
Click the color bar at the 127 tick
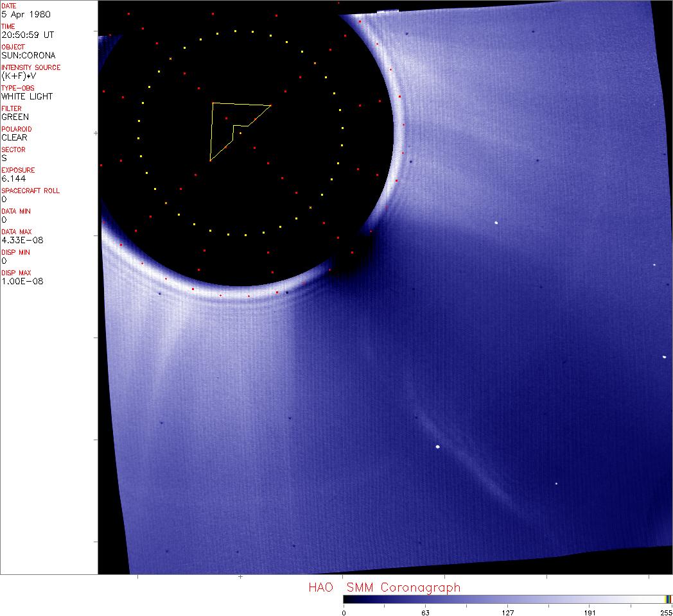[507, 599]
